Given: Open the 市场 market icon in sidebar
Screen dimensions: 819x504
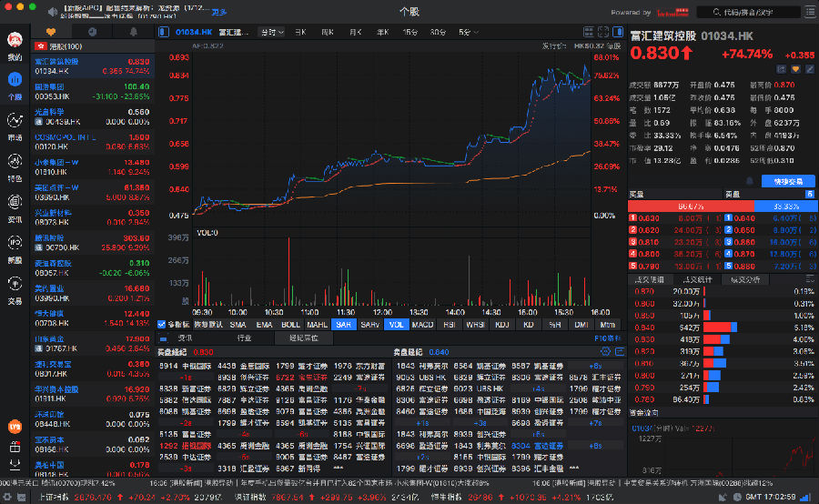Looking at the screenshot, I should [15, 121].
